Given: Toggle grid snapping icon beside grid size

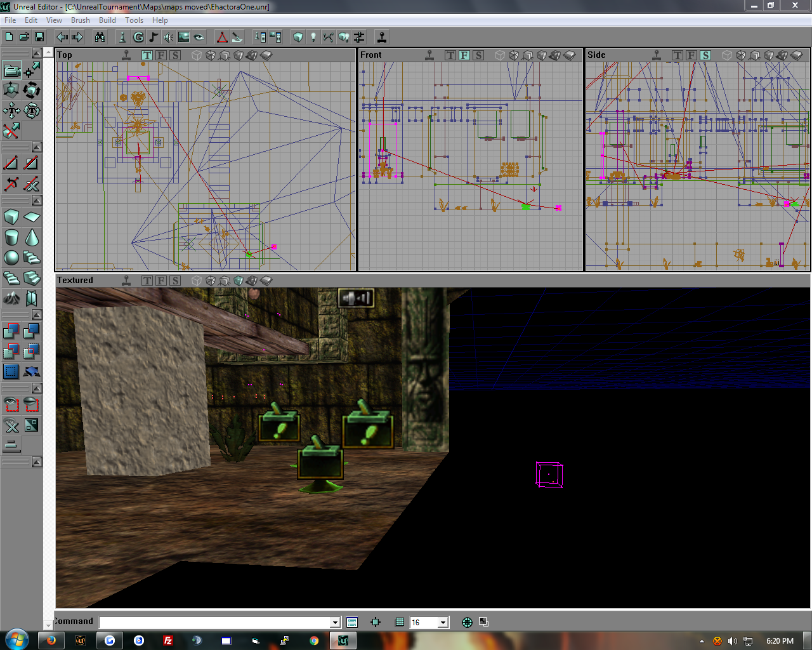Looking at the screenshot, I should click(x=400, y=623).
